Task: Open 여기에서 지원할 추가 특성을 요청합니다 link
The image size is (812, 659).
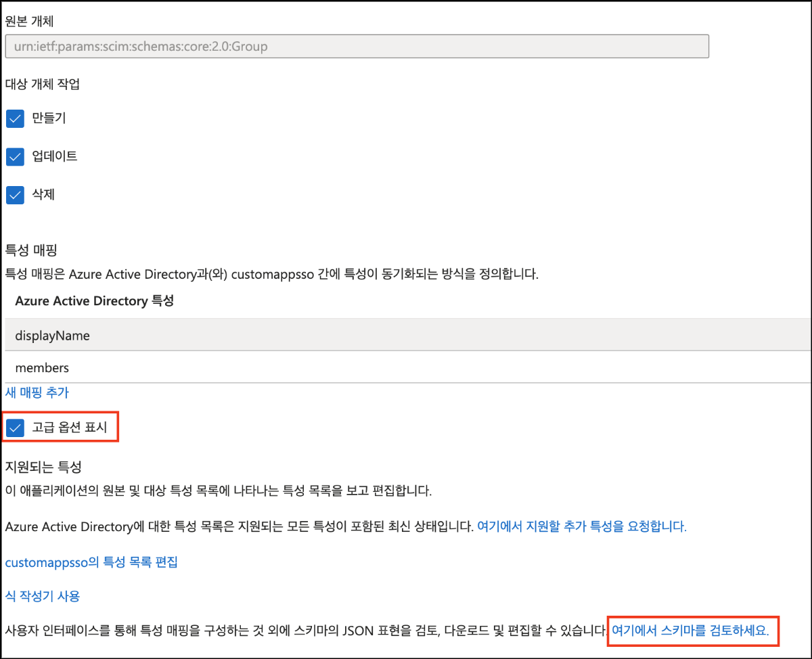Action: (x=581, y=526)
